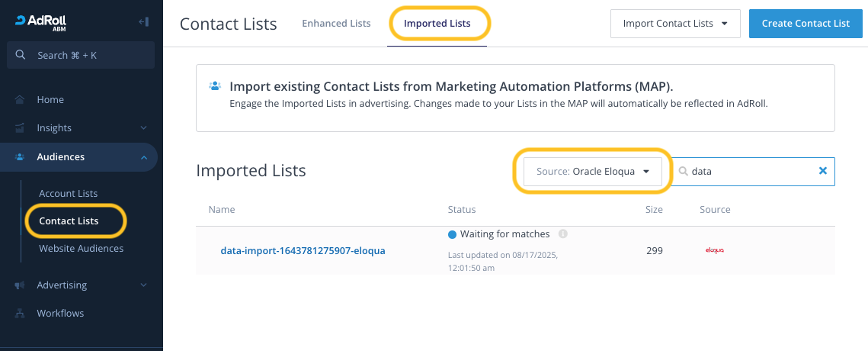Click the Workflows icon in sidebar
Screen dimensions: 868x351
[20, 314]
